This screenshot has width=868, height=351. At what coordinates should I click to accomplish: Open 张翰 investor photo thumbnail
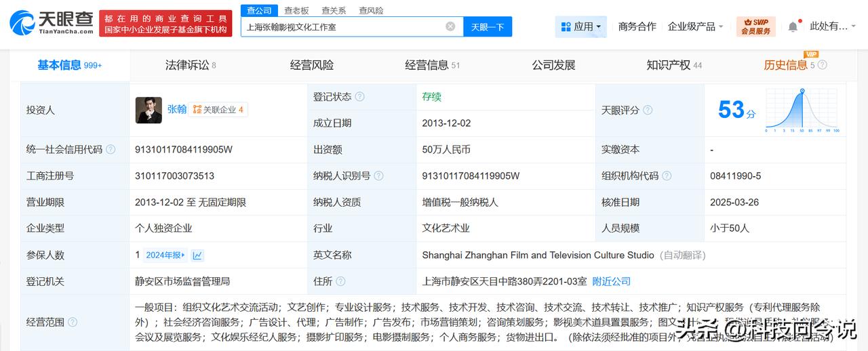pos(149,110)
